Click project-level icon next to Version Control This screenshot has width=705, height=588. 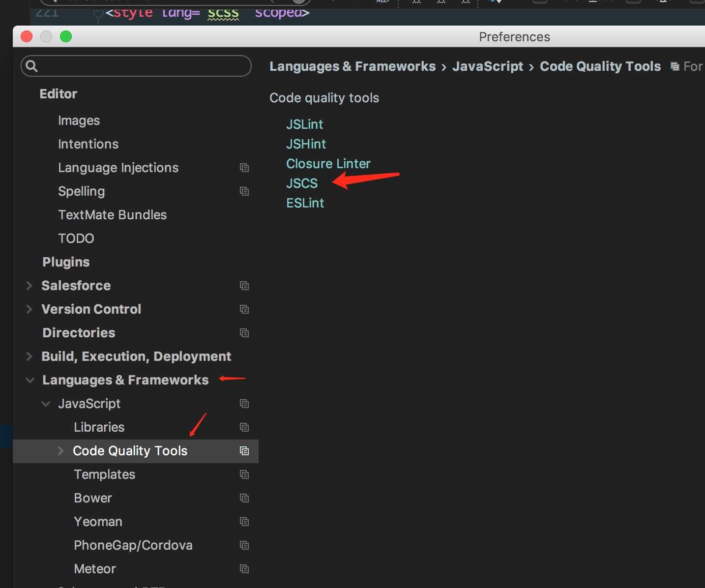(244, 309)
